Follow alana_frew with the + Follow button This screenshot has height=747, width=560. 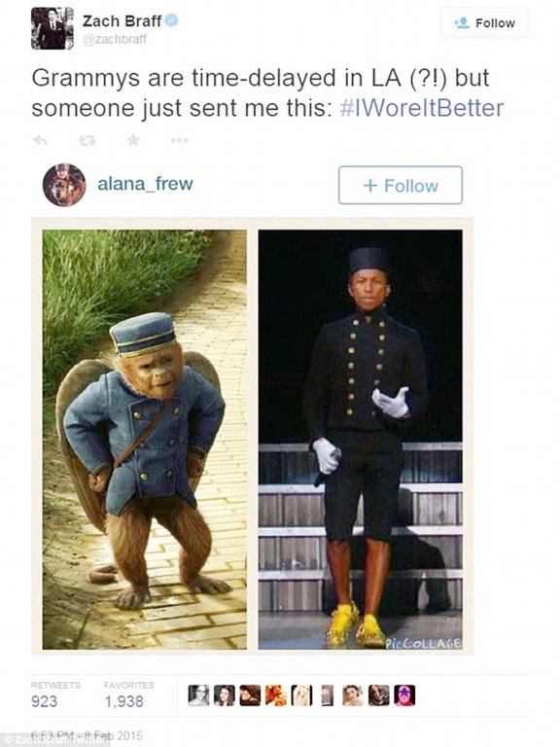point(400,186)
